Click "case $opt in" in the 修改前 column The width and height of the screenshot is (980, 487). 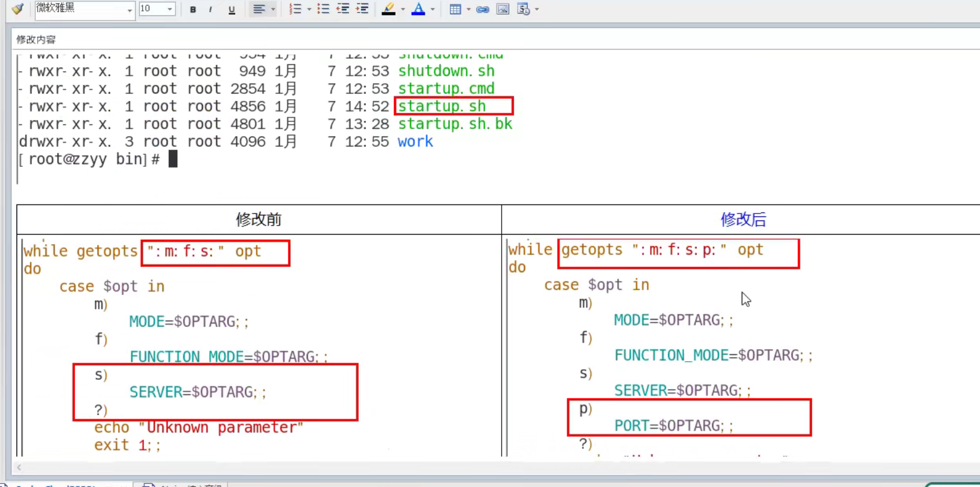pyautogui.click(x=112, y=287)
